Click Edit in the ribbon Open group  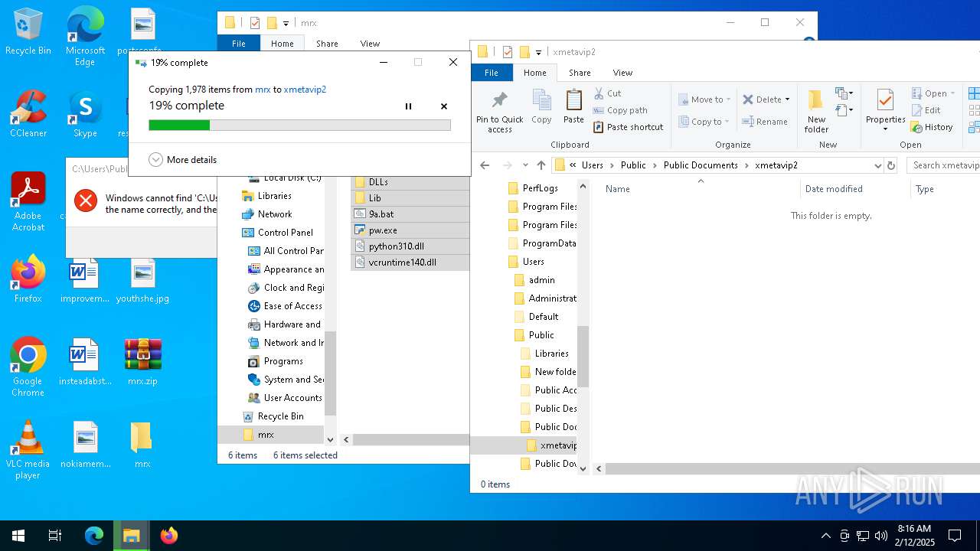pyautogui.click(x=926, y=110)
